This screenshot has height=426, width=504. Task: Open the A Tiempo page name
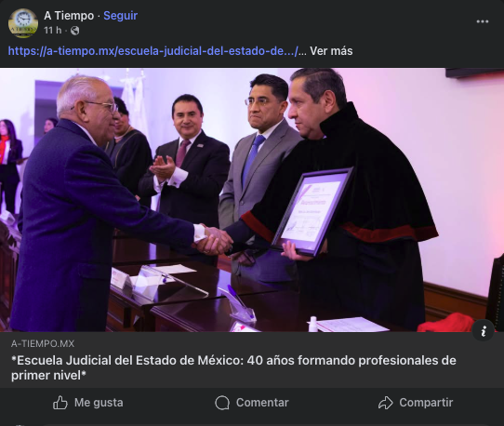(x=69, y=16)
